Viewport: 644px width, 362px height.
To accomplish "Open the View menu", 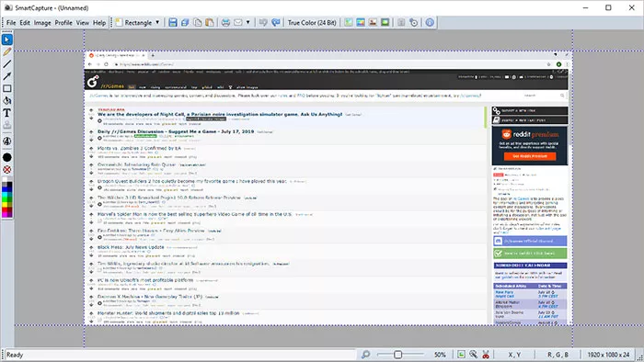I will pyautogui.click(x=83, y=23).
